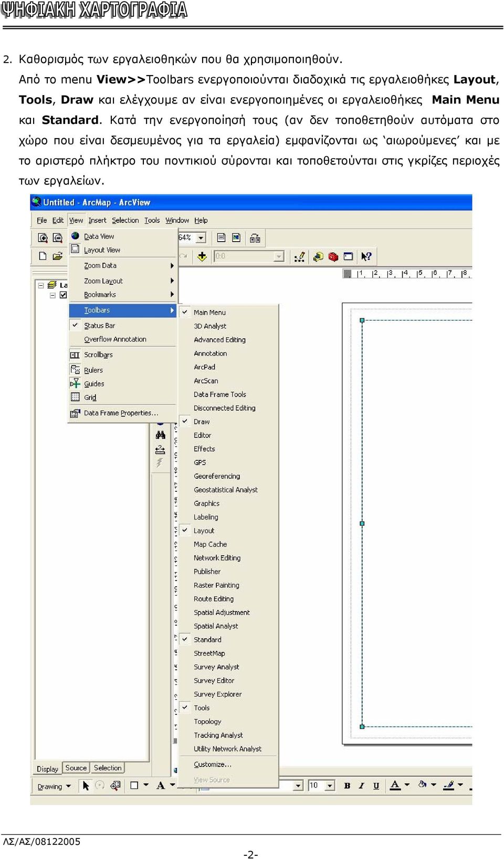Open the Editor Toolbar icon with pencil

click(300, 256)
